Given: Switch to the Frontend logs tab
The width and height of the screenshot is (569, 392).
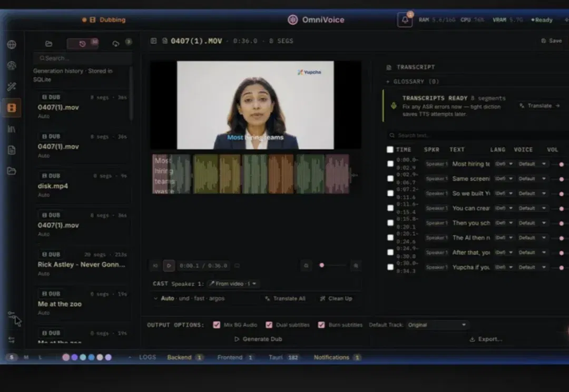Looking at the screenshot, I should coord(235,358).
